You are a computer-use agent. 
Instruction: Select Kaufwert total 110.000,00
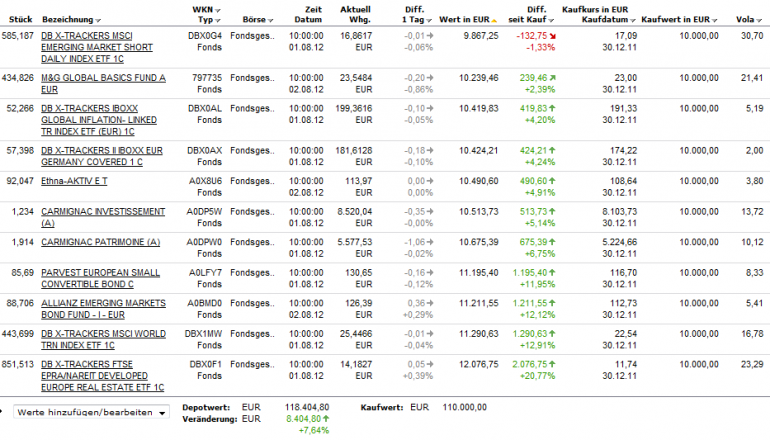tap(465, 407)
